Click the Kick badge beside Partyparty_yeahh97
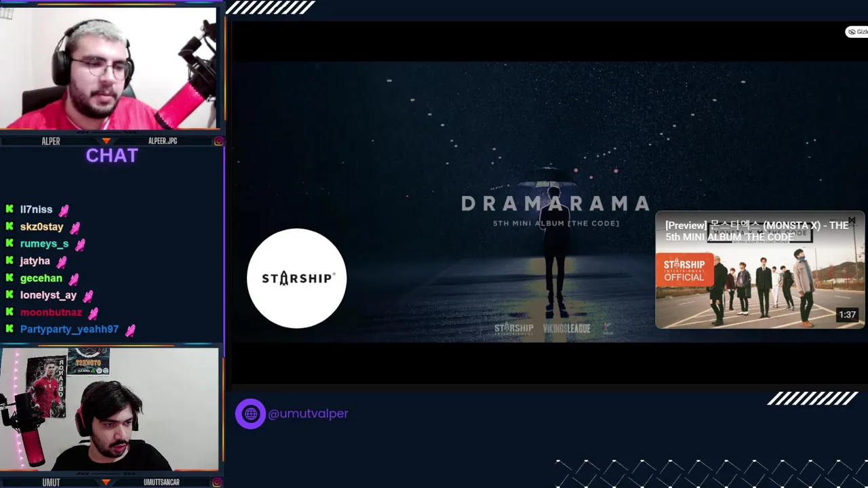Screen dimensions: 868x488 tap(9, 329)
